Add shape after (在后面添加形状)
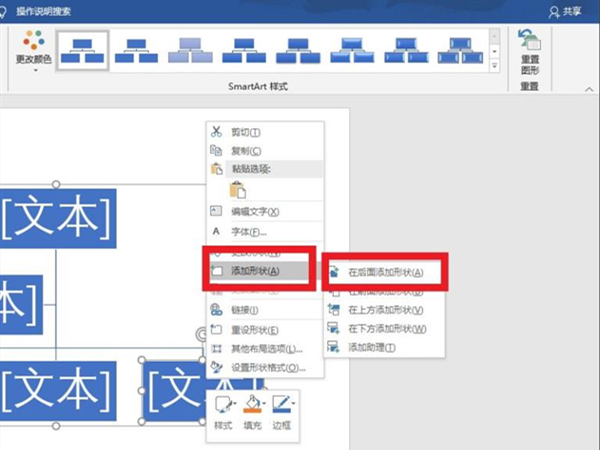The image size is (600, 450). click(x=384, y=271)
